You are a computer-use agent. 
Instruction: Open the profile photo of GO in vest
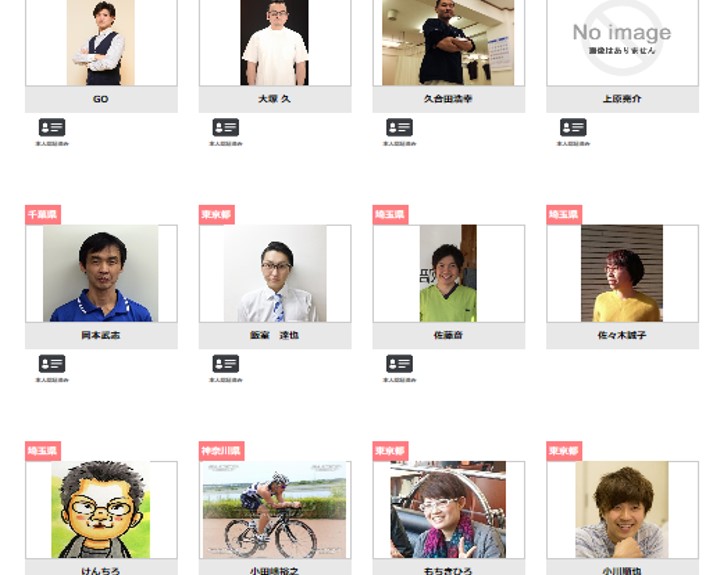pyautogui.click(x=100, y=42)
